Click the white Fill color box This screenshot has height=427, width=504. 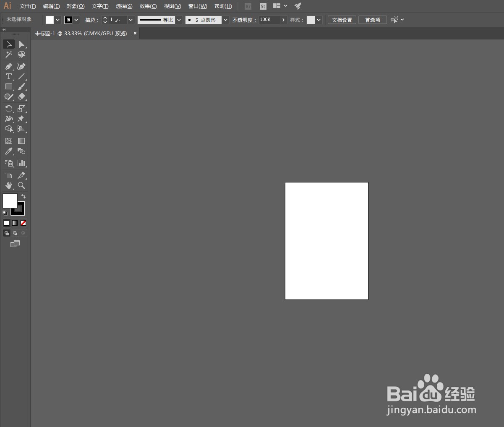tap(10, 201)
